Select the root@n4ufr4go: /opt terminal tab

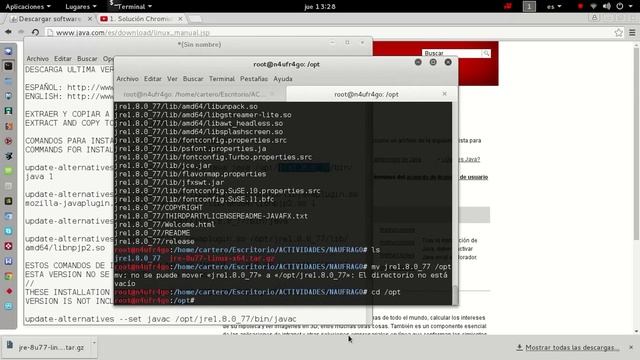[366, 94]
